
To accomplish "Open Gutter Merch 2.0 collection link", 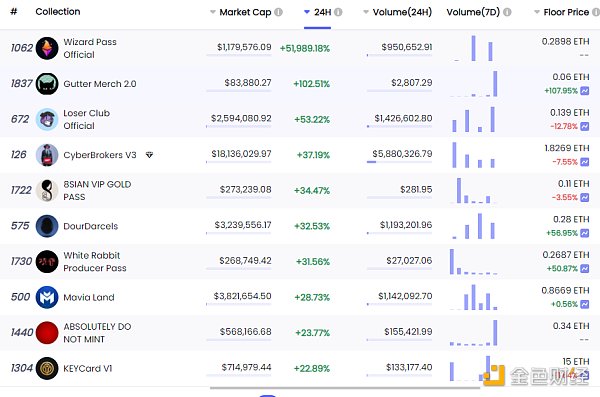I will pos(100,84).
